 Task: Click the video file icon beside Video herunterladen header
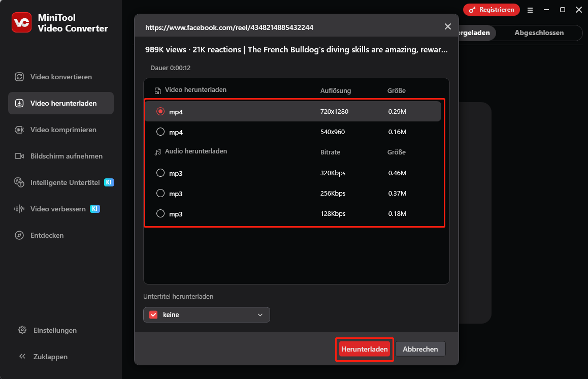click(157, 91)
